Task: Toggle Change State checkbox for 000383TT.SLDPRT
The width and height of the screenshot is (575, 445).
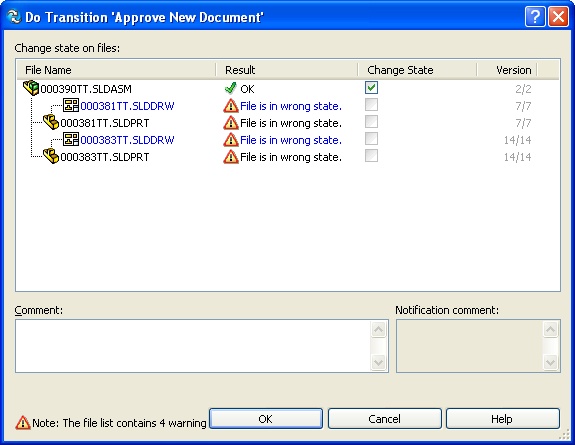Action: click(371, 156)
